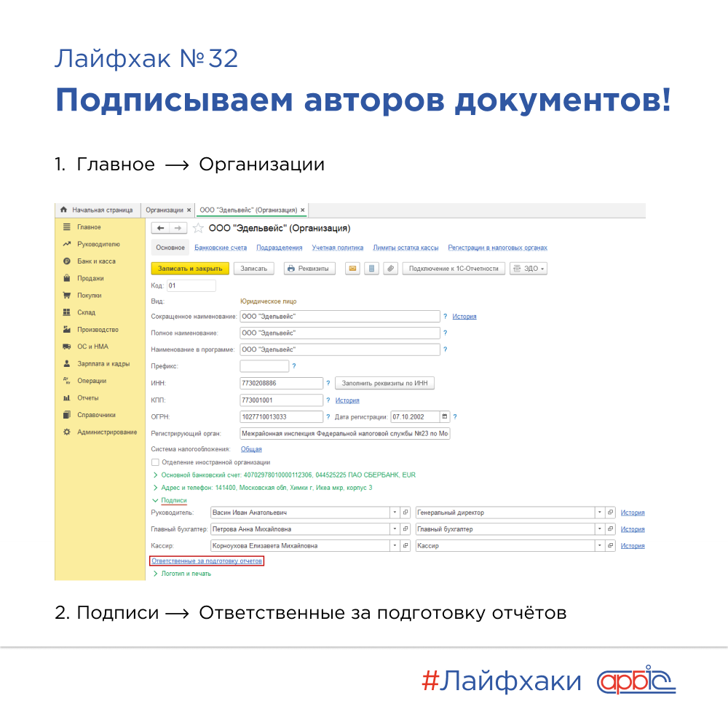Viewport: 728px width, 728px height.
Task: Click the envelope email icon in toolbar
Action: point(353,269)
